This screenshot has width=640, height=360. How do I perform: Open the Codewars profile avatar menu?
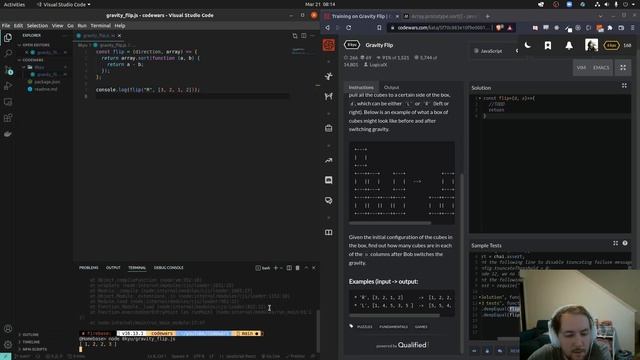tap(591, 45)
